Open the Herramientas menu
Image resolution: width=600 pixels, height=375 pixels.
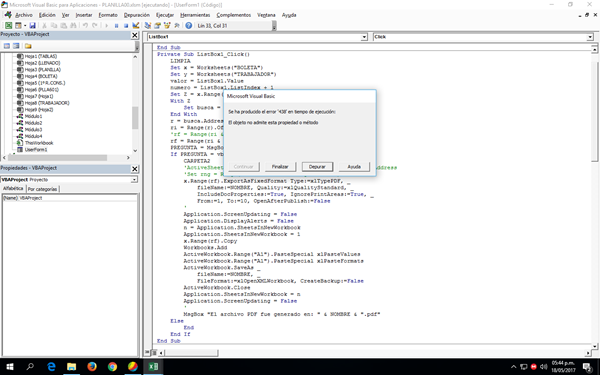195,15
